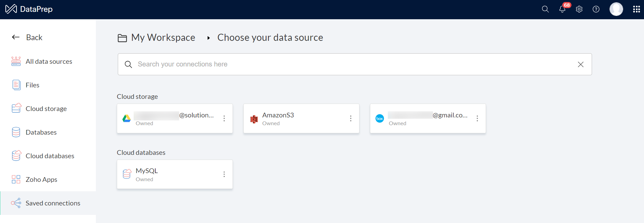Click the Search your connections field

point(351,64)
